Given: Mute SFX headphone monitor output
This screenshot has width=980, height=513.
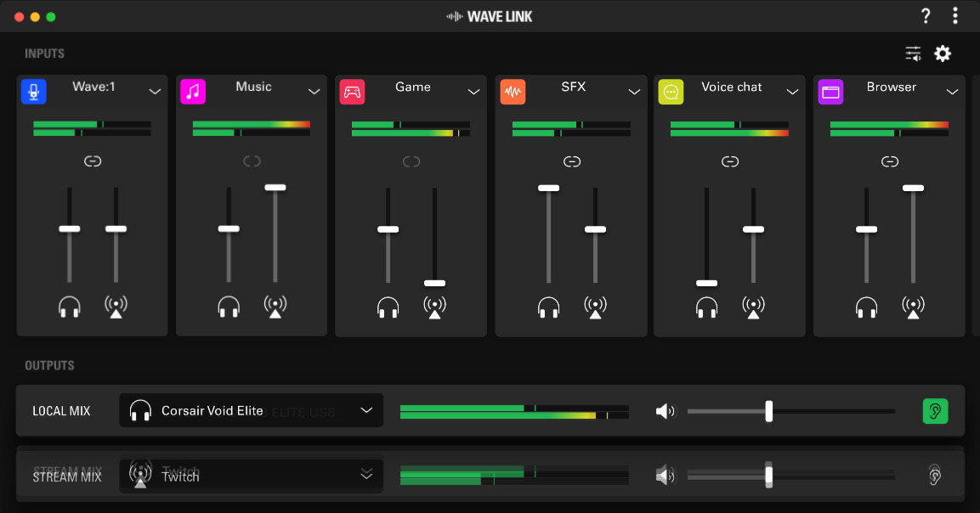Looking at the screenshot, I should [x=549, y=307].
